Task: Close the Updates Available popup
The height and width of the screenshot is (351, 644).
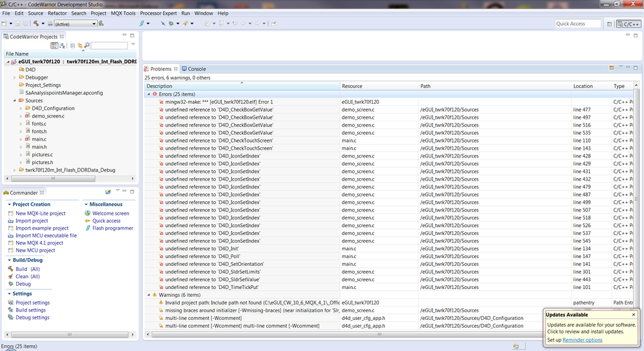Action: coord(633,314)
